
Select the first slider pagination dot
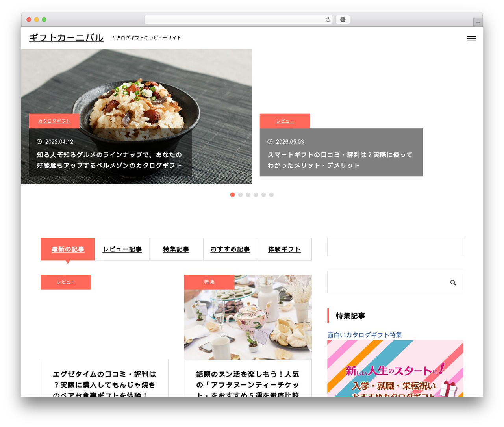point(232,195)
